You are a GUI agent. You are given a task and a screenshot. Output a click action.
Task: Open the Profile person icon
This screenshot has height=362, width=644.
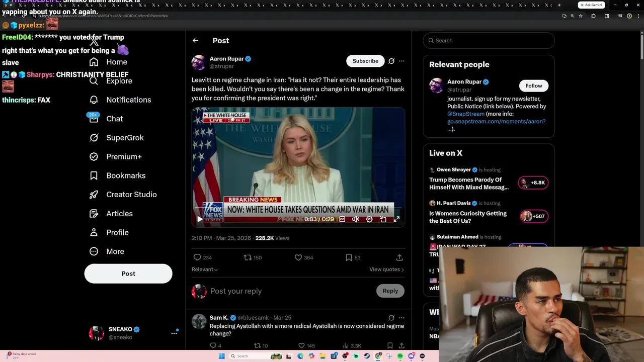[x=94, y=232]
